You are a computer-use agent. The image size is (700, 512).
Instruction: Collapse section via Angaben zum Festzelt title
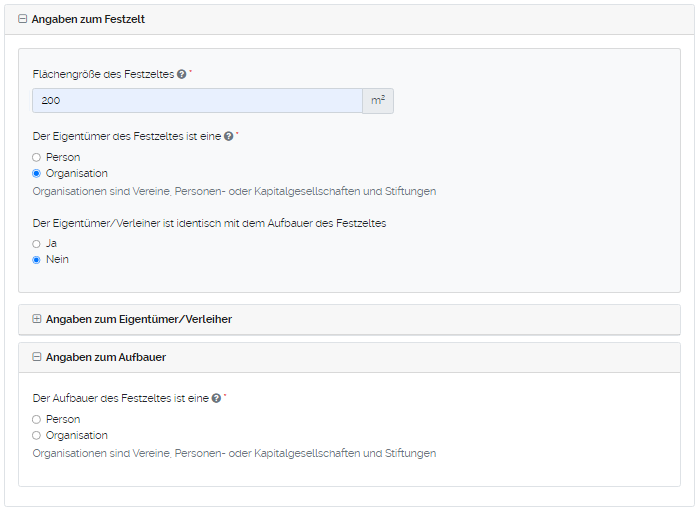pos(88,19)
